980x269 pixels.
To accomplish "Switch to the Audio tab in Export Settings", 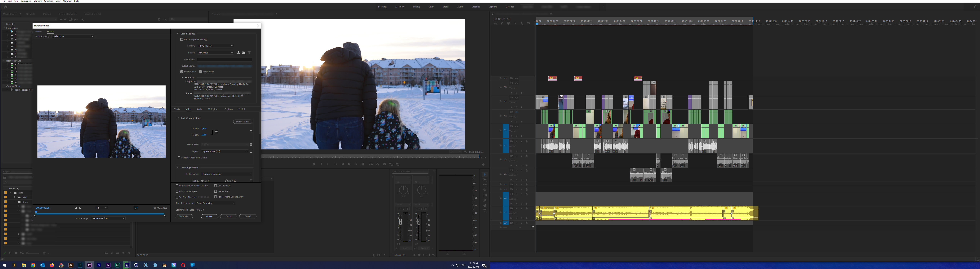I will [200, 109].
